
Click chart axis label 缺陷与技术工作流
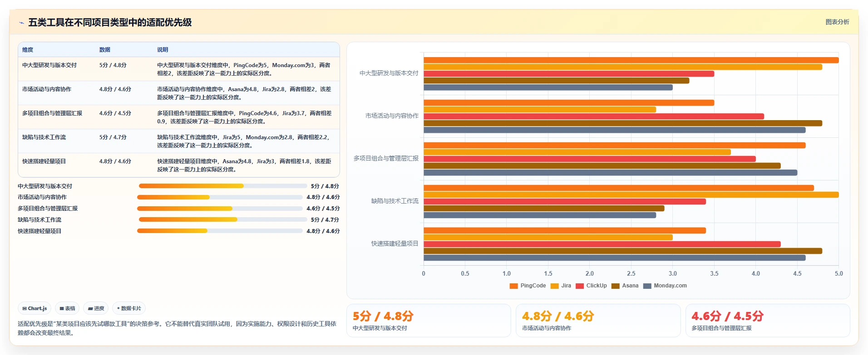(395, 201)
